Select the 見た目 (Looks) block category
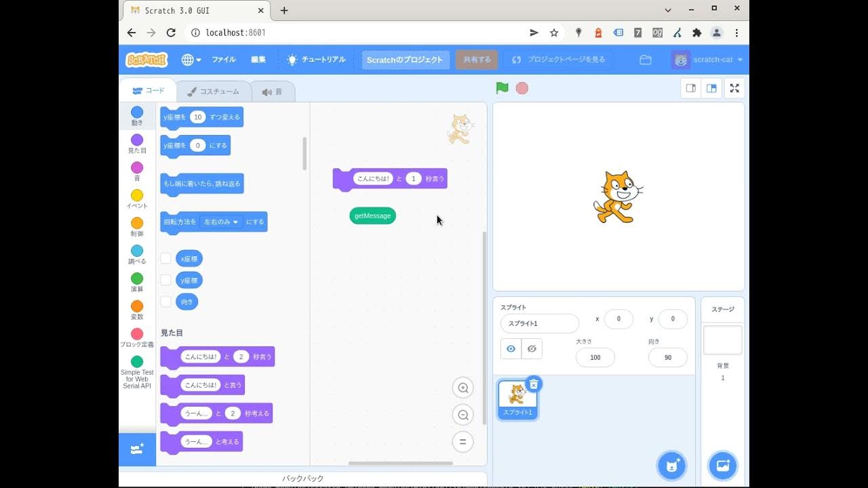 pos(137,144)
